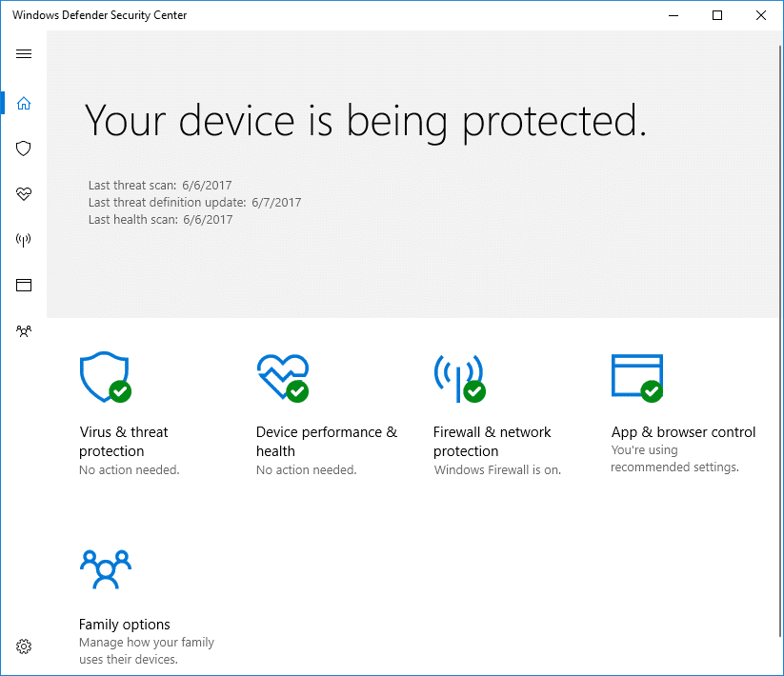Select the Home icon in sidebar

(x=24, y=104)
